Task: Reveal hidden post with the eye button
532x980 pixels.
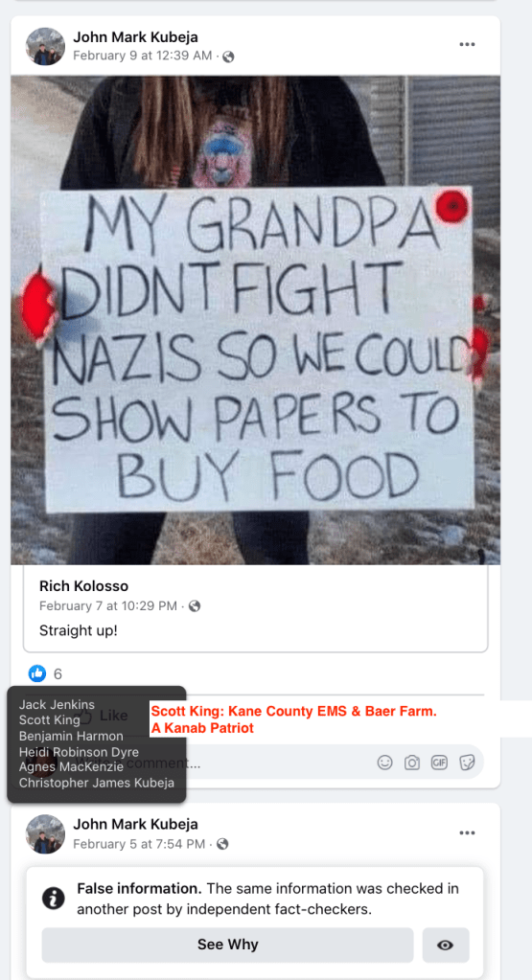Action: [446, 945]
